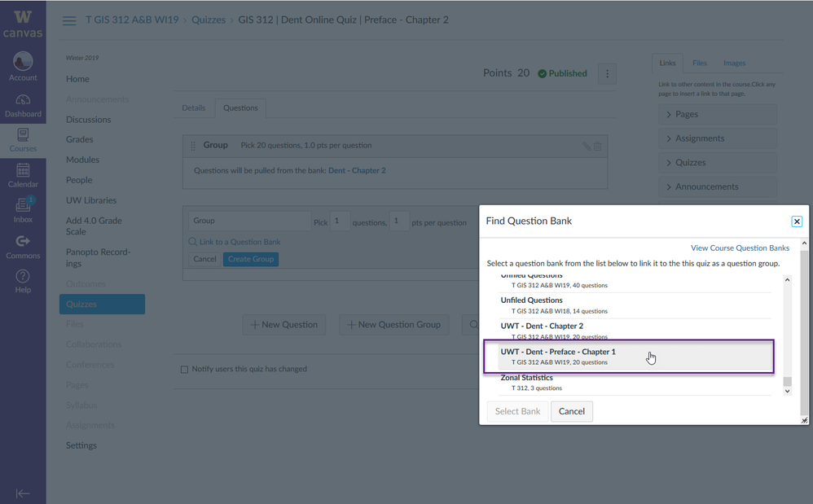Switch to the Details tab
Screen dimensions: 813x504
[194, 107]
